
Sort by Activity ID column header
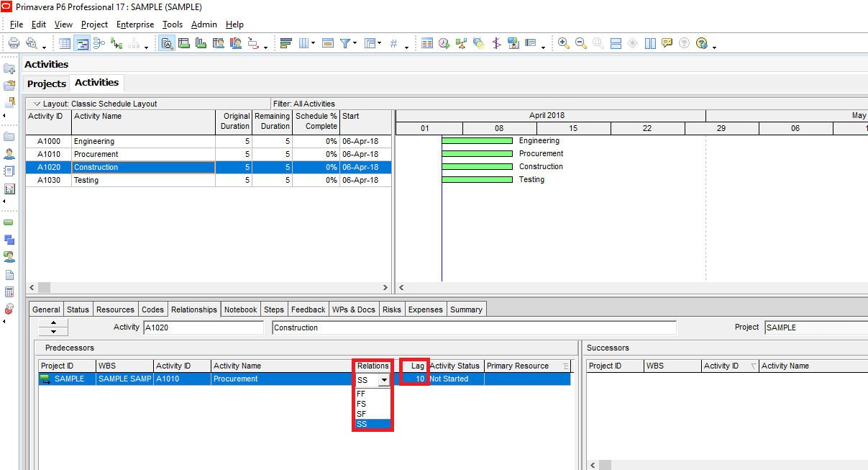pyautogui.click(x=49, y=121)
